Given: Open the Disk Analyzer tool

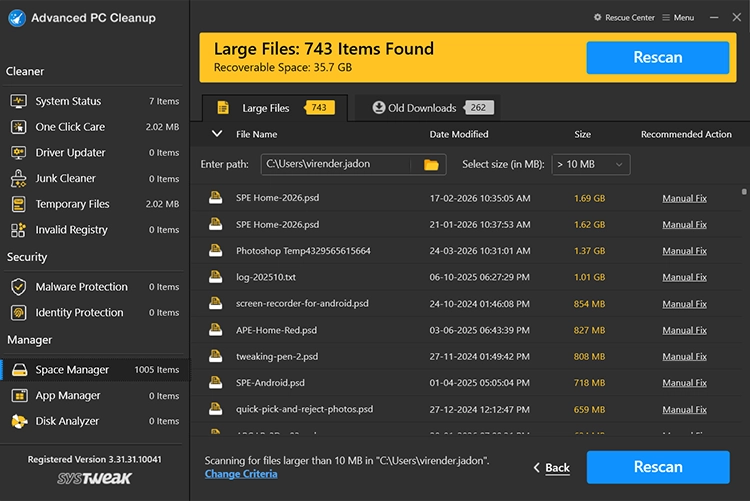Looking at the screenshot, I should (69, 421).
